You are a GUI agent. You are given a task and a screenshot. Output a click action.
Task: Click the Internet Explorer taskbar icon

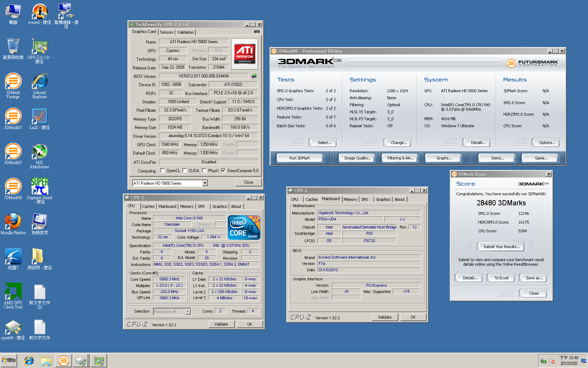pos(29,361)
